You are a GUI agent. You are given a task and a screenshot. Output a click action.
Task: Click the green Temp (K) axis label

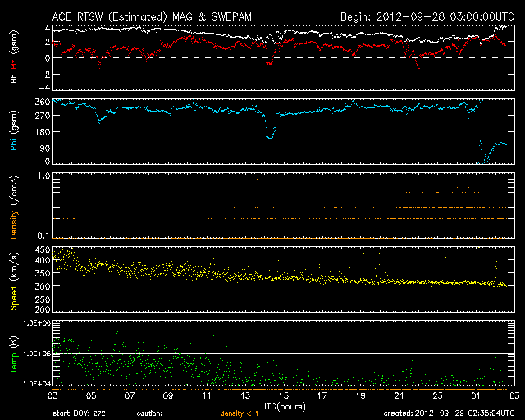[x=13, y=355]
